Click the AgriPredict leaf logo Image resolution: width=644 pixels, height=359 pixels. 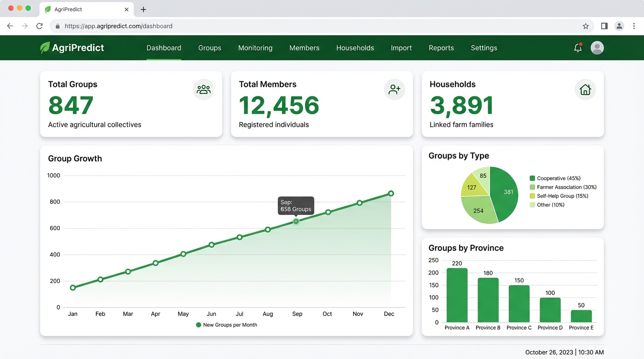point(45,47)
